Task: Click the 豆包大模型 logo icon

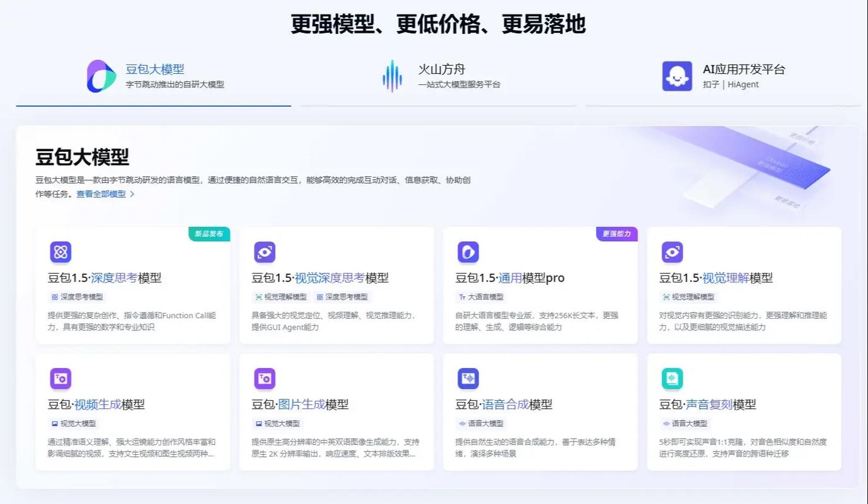Action: click(x=101, y=76)
